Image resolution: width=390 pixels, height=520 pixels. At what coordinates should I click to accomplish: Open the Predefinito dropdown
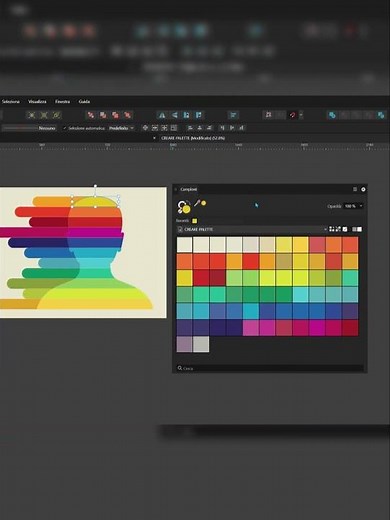click(x=122, y=128)
